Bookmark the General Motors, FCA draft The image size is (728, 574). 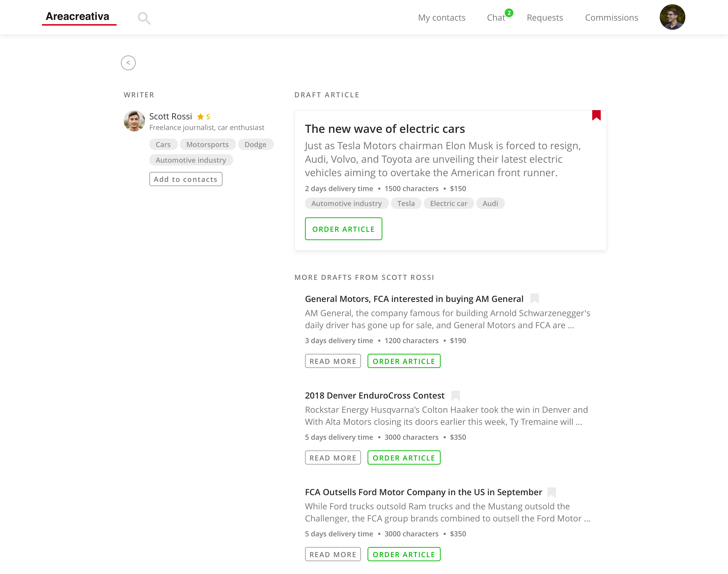(534, 298)
